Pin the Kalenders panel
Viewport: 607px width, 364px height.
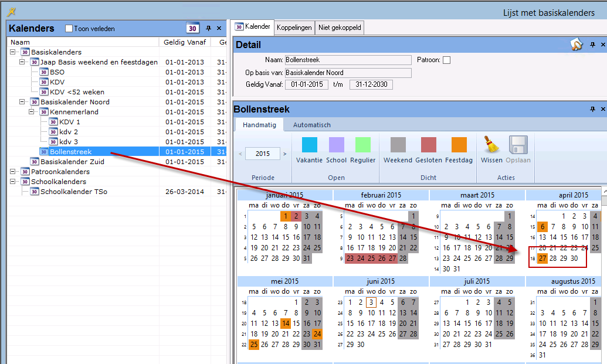coord(208,28)
